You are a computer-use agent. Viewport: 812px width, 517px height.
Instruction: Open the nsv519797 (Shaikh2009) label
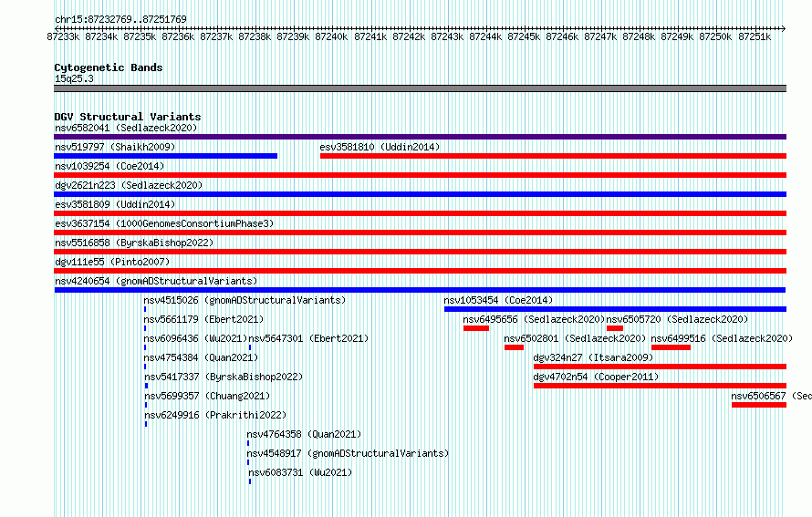coord(115,147)
